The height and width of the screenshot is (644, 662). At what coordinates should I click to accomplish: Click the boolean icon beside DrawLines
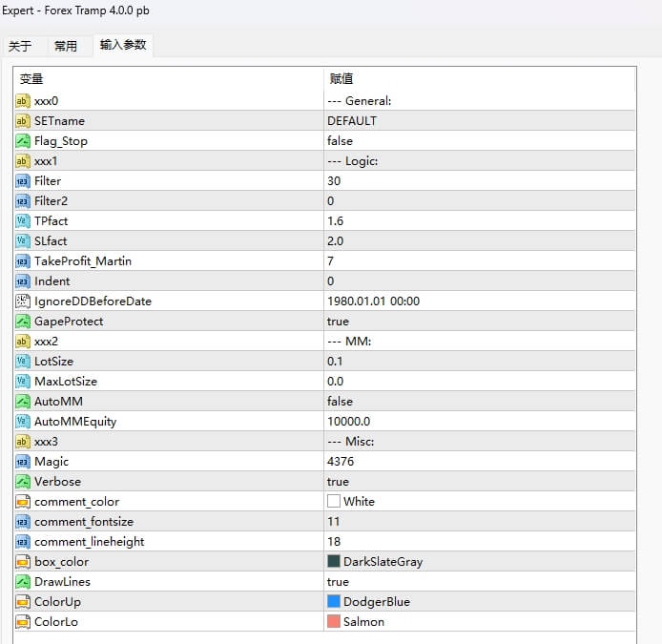point(23,582)
